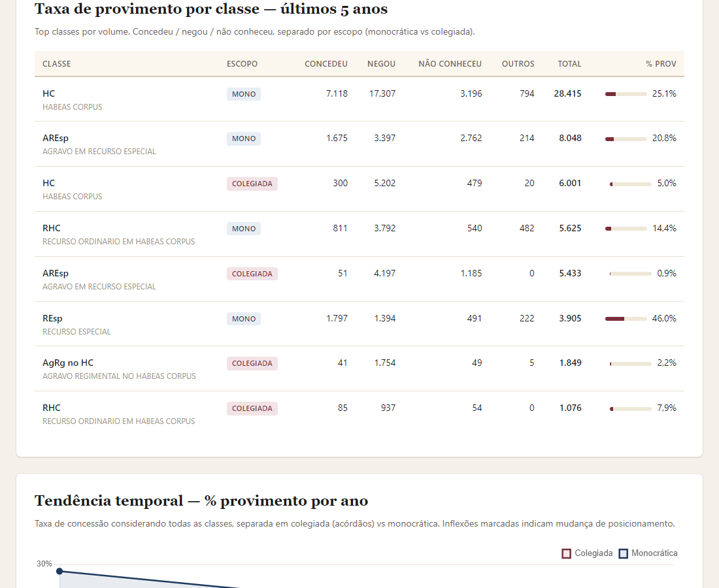Click concedeu value 7.118
Viewport: 719px width, 588px height.
coord(337,93)
